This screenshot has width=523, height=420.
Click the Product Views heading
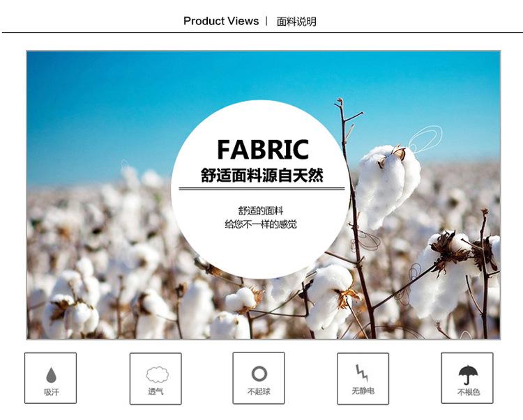[x=221, y=21]
